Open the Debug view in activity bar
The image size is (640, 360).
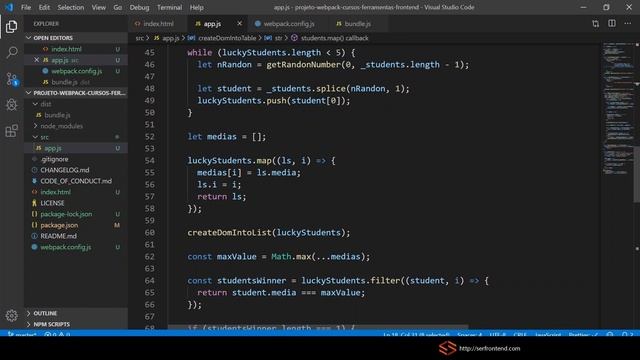[11, 105]
